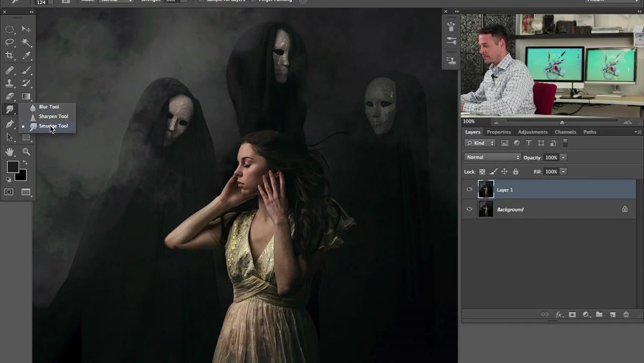Image resolution: width=644 pixels, height=363 pixels.
Task: Select the Clone Stamp tool
Action: pyautogui.click(x=10, y=83)
